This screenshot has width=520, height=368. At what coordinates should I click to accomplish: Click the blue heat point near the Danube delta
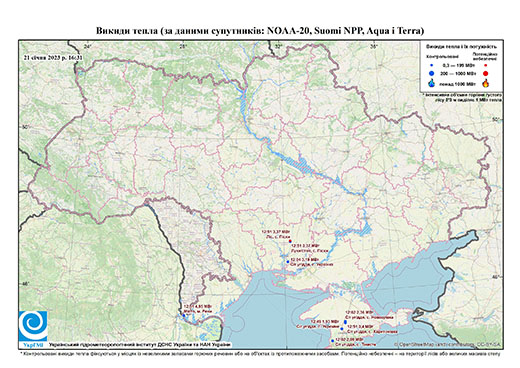[x=184, y=315]
